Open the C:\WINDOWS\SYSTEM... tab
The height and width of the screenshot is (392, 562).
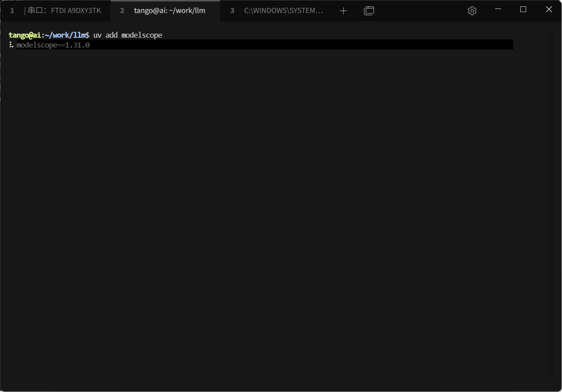276,10
